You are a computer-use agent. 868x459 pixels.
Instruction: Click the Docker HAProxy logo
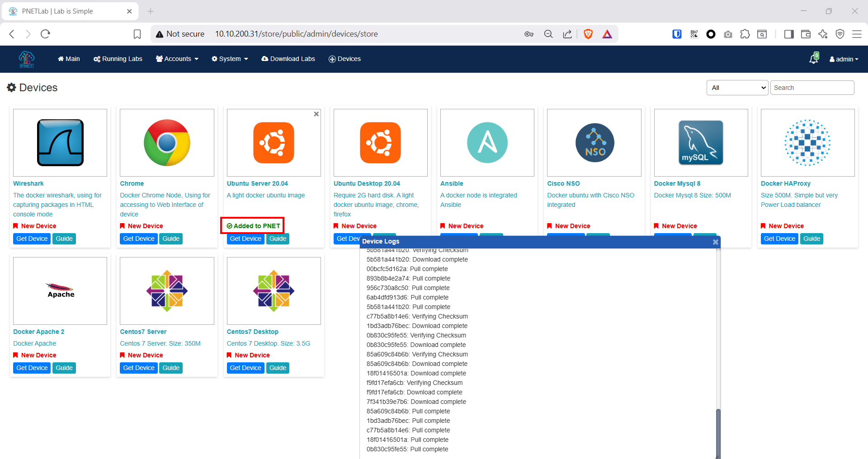(808, 143)
